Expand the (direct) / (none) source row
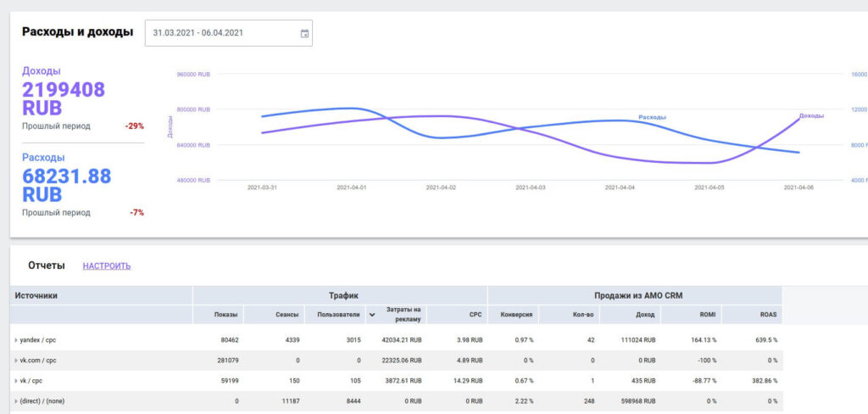Viewport: 868px width, 414px height. [16, 402]
